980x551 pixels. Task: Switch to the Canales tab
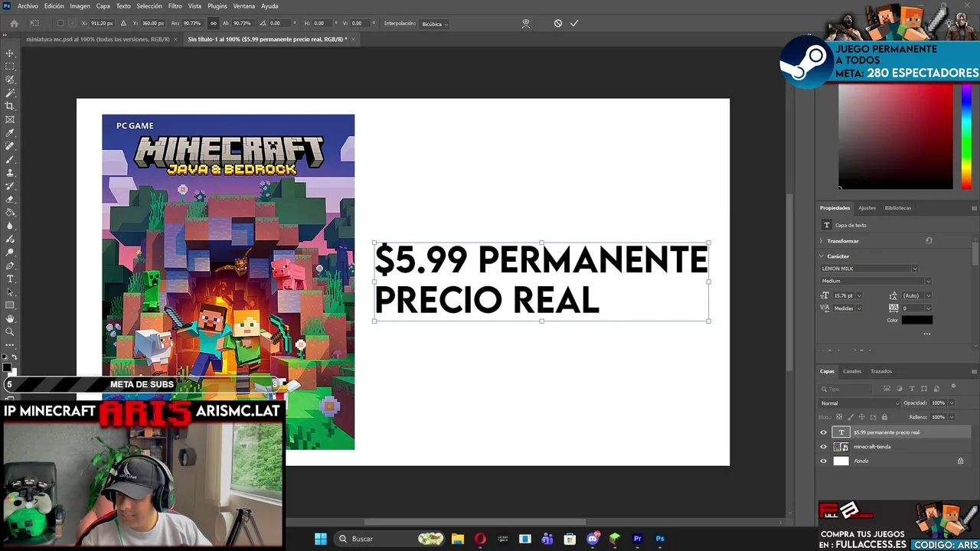[x=852, y=371]
